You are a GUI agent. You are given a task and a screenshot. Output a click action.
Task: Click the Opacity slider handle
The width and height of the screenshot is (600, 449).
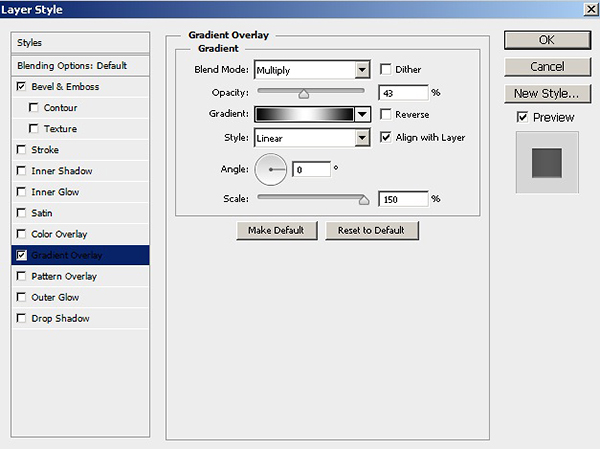click(x=303, y=94)
